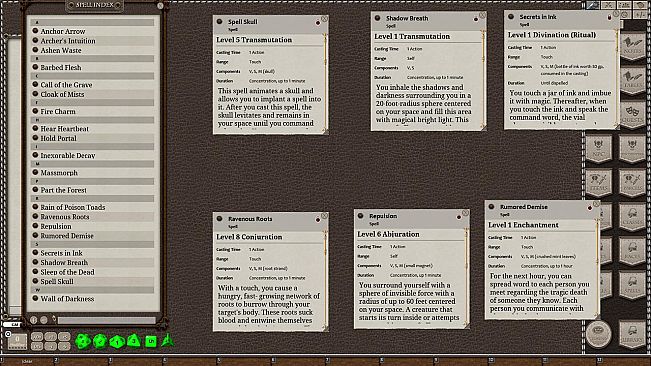
Task: Toggle the lock dot on Spell Skull card
Action: (318, 23)
